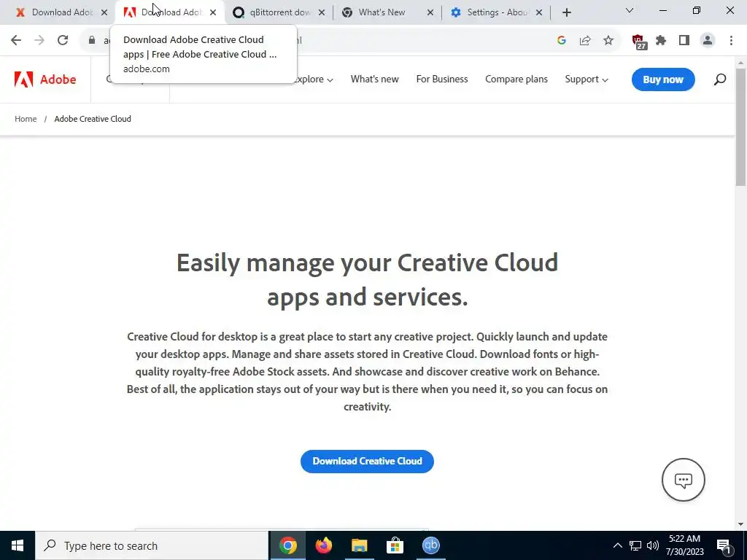The height and width of the screenshot is (560, 747).
Task: View site information via the lock icon
Action: pos(92,40)
